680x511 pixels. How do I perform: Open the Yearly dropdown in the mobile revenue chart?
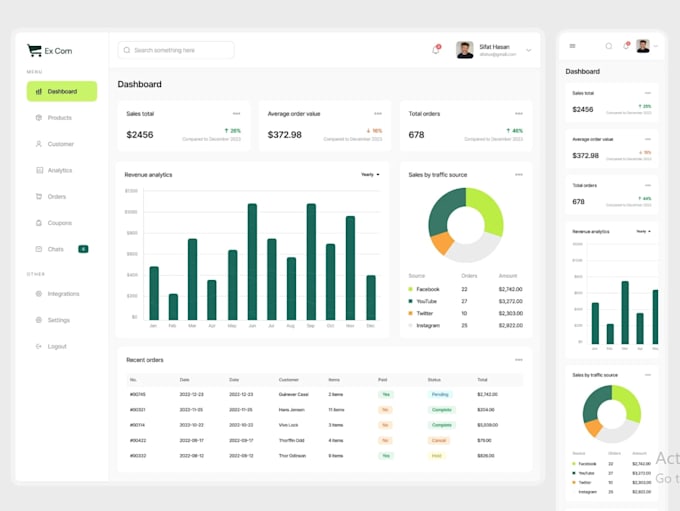644,231
